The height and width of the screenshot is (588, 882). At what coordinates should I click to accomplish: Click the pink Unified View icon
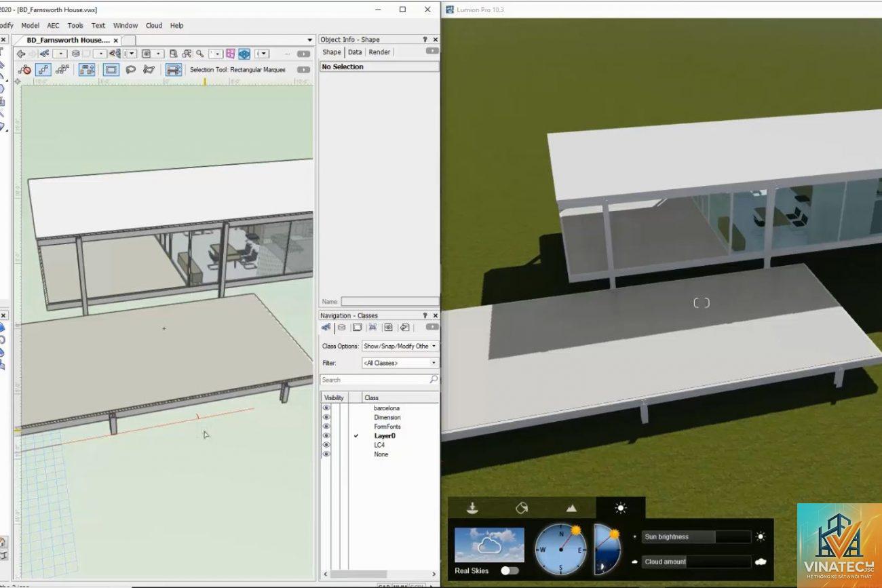230,54
